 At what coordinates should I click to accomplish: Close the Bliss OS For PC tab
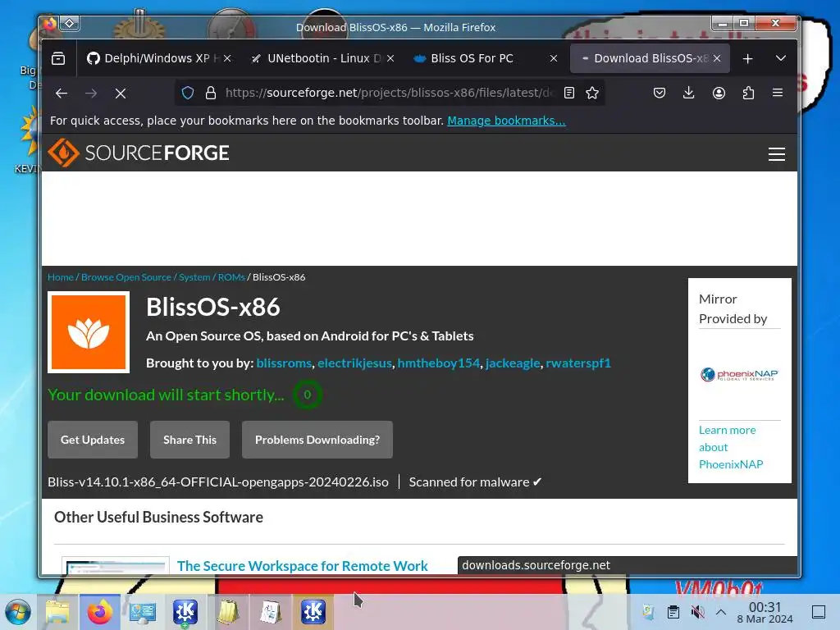pos(554,58)
